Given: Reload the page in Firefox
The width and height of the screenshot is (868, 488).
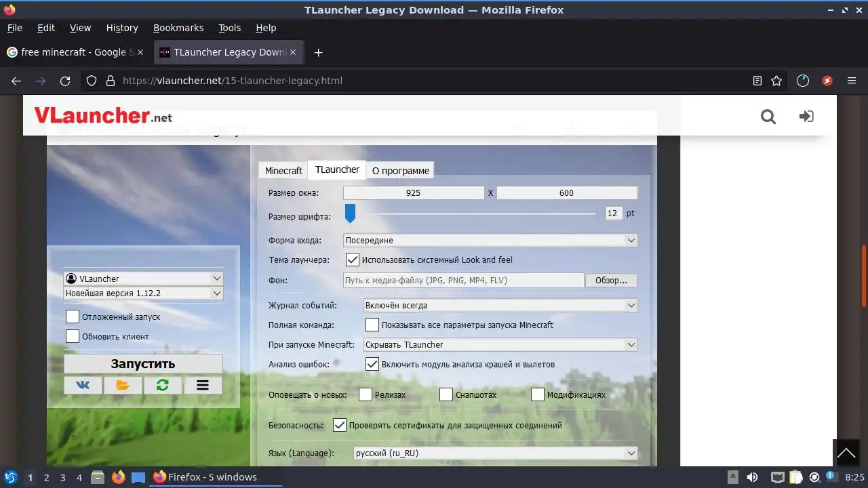Looking at the screenshot, I should coord(65,81).
